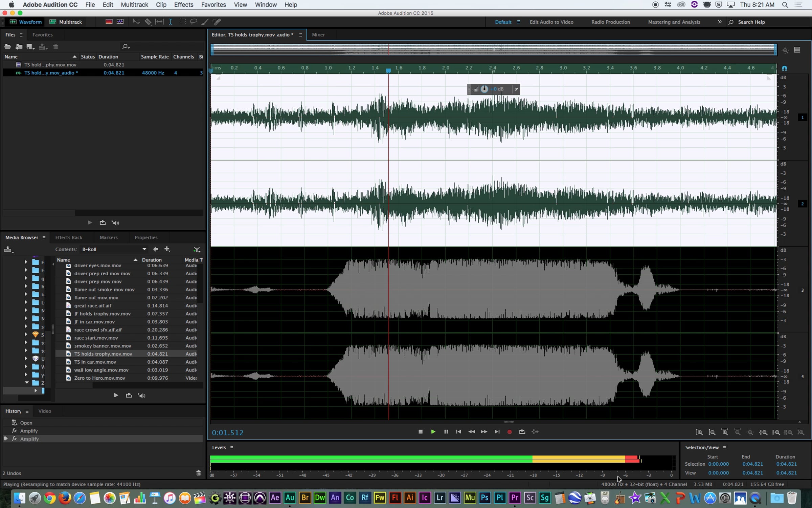Open the Effects menu
This screenshot has width=812, height=508.
point(183,5)
